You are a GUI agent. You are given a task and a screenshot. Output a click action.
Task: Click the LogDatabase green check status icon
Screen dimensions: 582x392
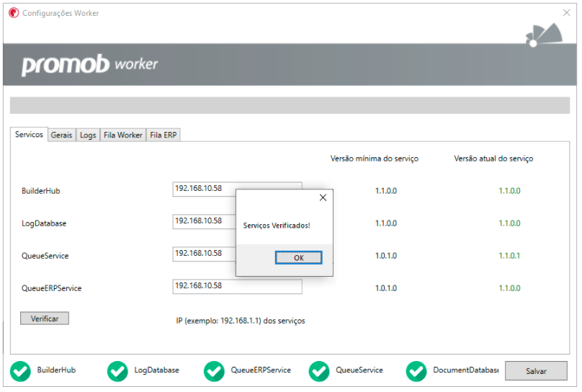coord(117,372)
